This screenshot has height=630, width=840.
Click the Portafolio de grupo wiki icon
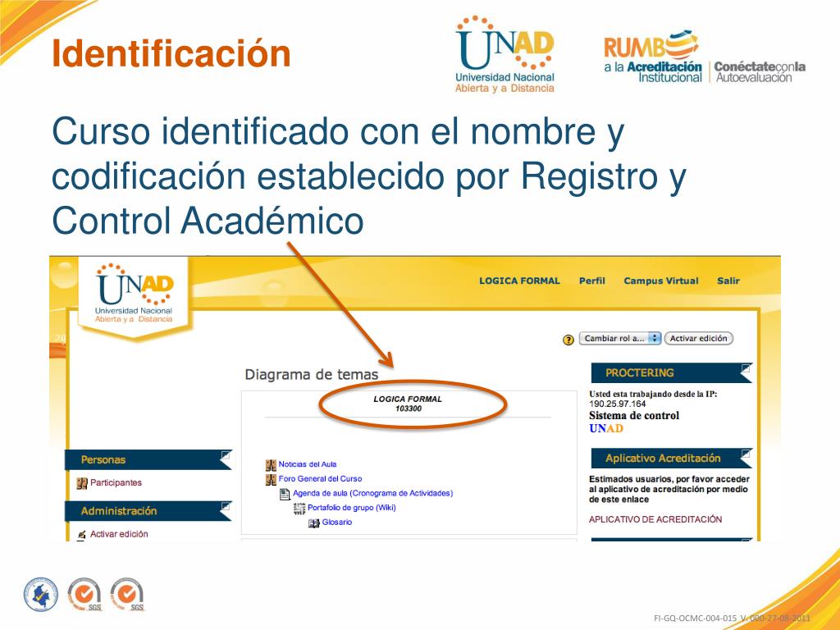coord(299,509)
